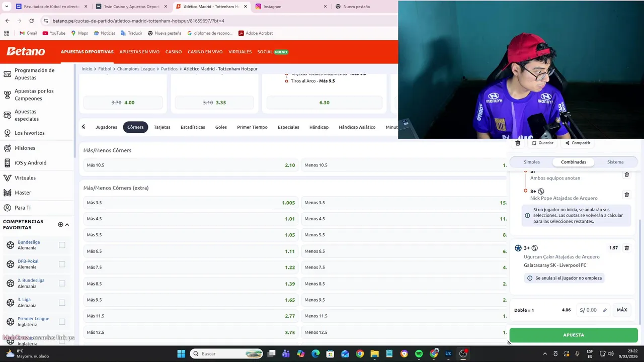Open Spotify from the taskbar
This screenshot has width=644, height=362.
419,353
